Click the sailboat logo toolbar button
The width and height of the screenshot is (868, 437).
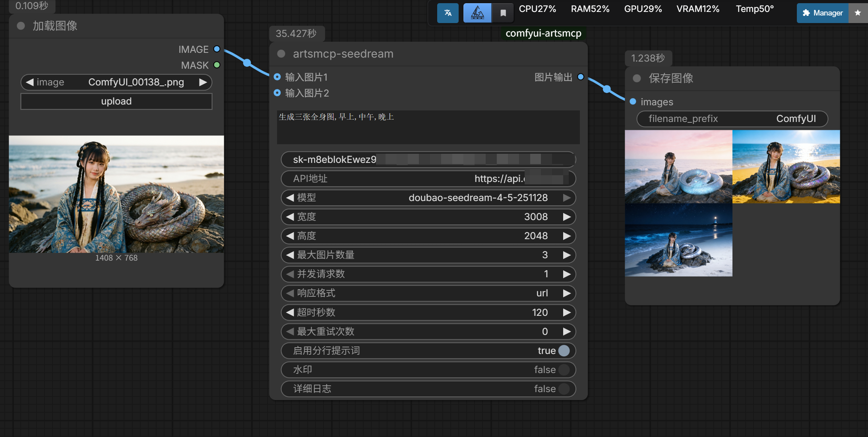point(477,13)
